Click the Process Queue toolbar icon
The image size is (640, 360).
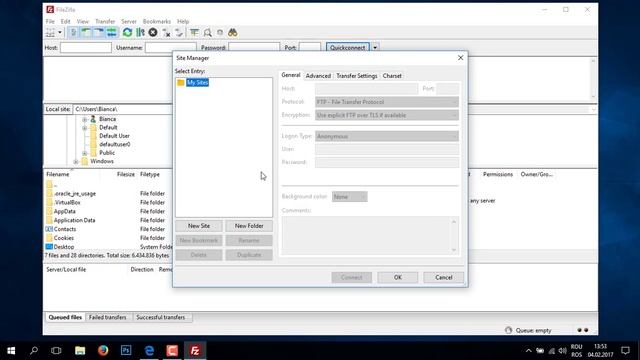(x=140, y=32)
